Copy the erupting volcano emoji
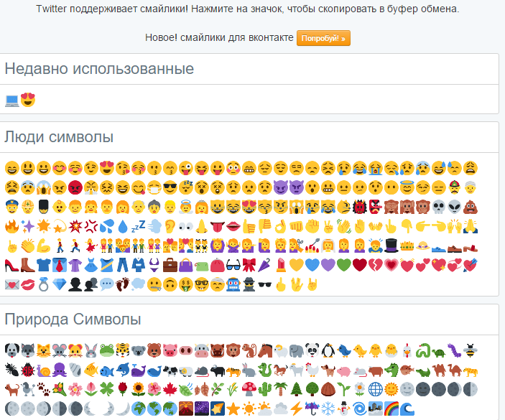 pos(185,409)
